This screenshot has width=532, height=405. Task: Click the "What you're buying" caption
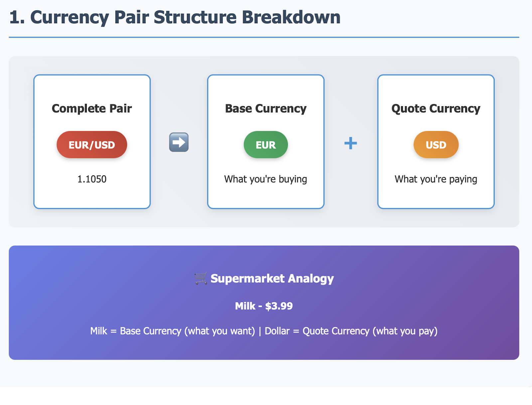coord(266,179)
